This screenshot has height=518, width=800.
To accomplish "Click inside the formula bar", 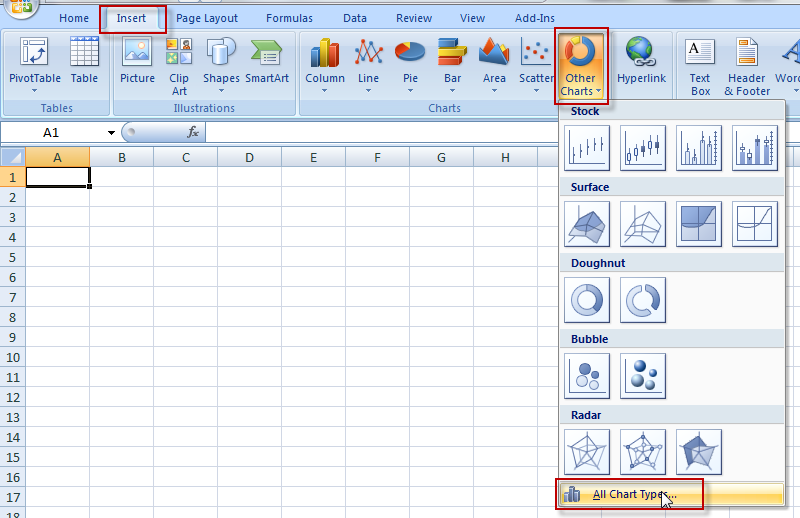I will click(383, 133).
